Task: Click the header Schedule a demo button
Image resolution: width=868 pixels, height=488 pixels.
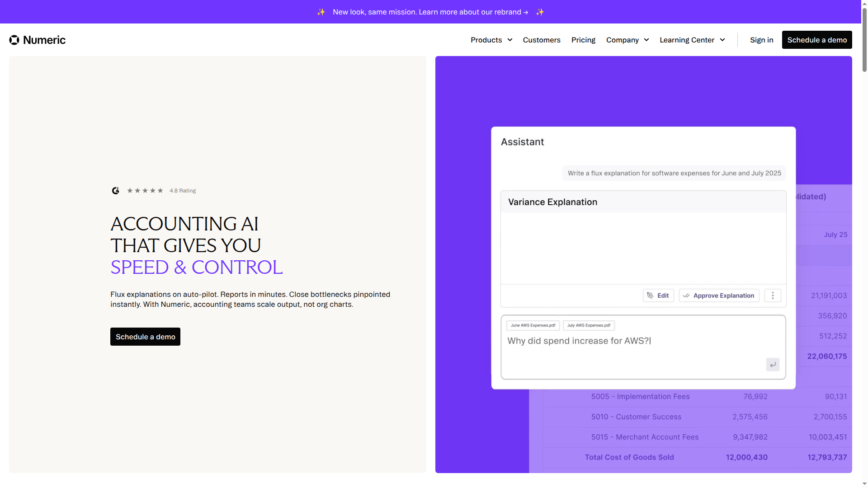Action: click(x=816, y=40)
